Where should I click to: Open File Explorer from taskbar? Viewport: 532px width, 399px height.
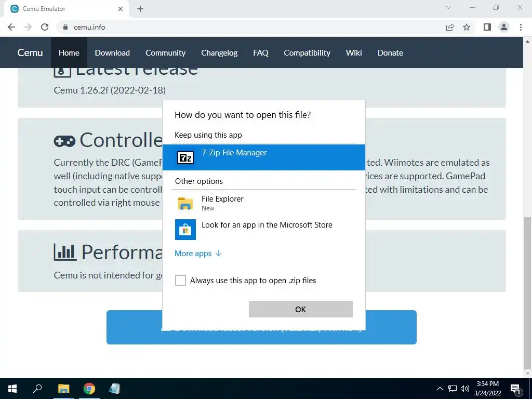(63, 389)
